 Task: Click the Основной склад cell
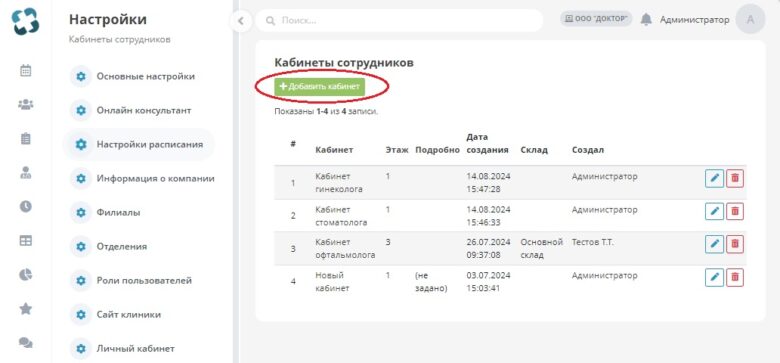(542, 249)
